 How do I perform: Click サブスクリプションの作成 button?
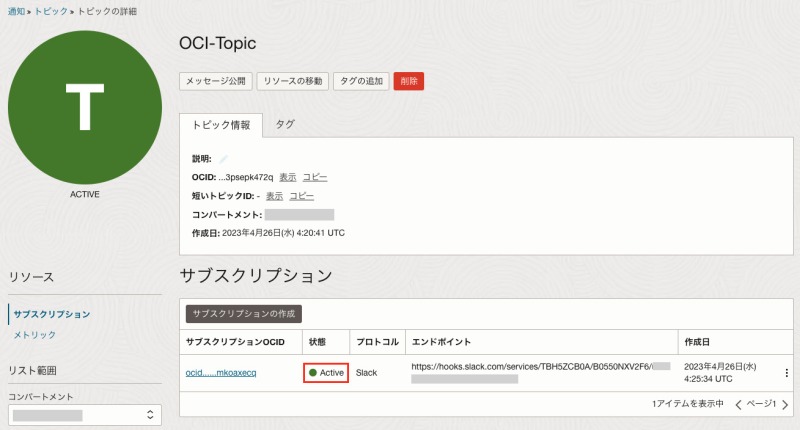coord(244,313)
